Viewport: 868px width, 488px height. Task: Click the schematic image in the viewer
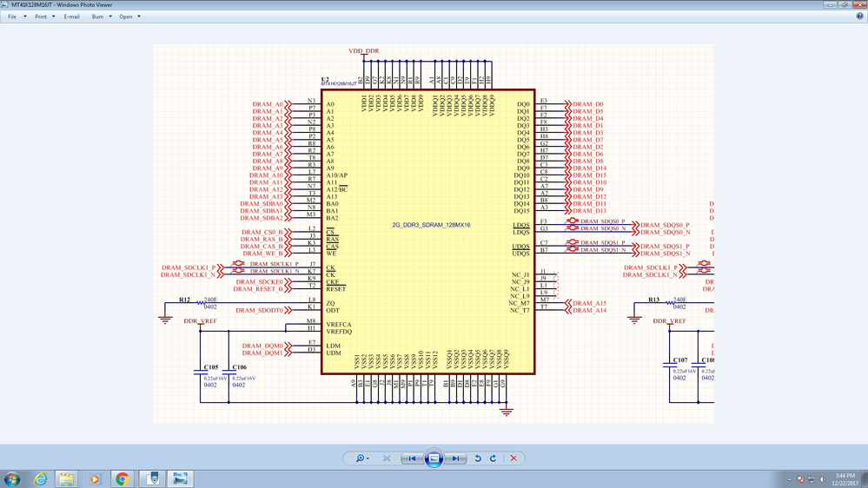tap(434, 234)
